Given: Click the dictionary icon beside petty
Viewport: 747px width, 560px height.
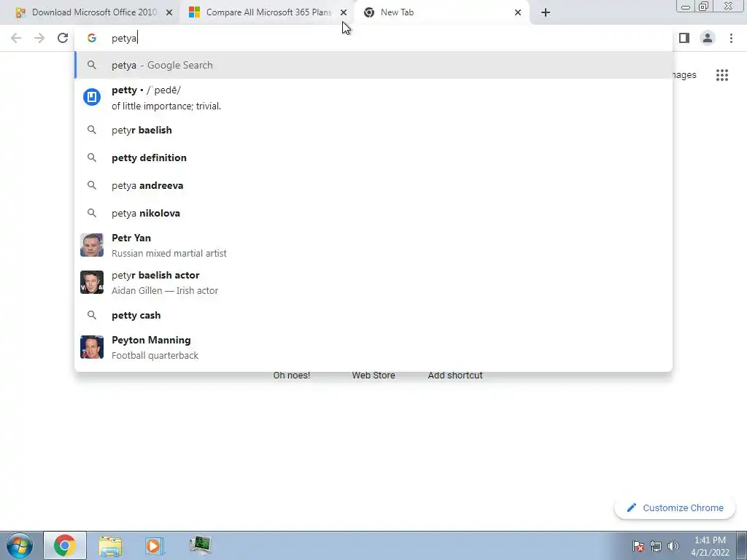Looking at the screenshot, I should (92, 97).
